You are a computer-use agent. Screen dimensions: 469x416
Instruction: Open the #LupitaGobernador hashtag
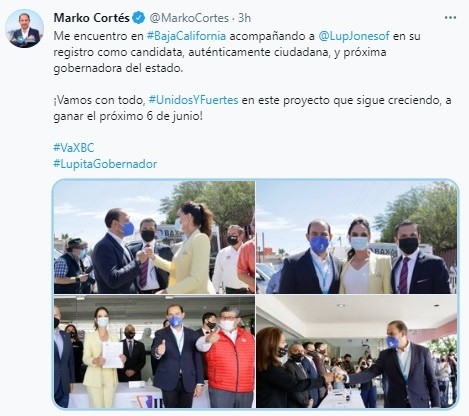coord(105,164)
